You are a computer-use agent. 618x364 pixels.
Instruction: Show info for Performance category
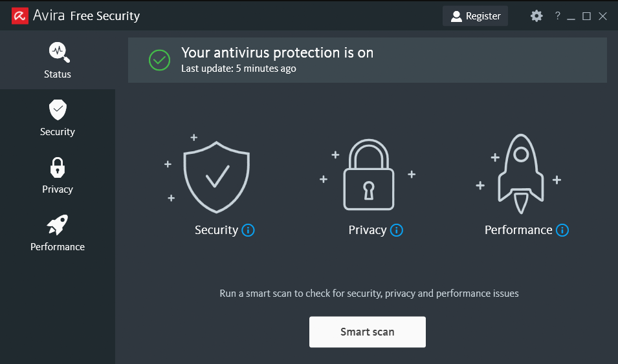(x=562, y=230)
